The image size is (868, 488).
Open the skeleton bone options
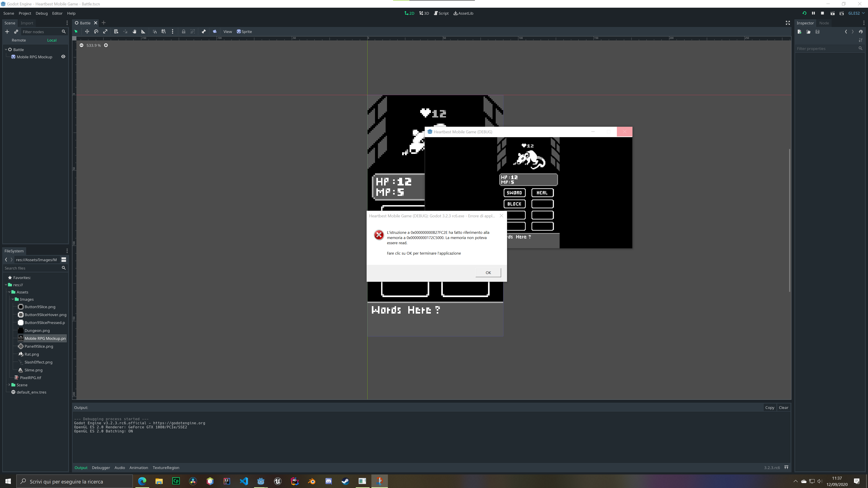pos(203,32)
